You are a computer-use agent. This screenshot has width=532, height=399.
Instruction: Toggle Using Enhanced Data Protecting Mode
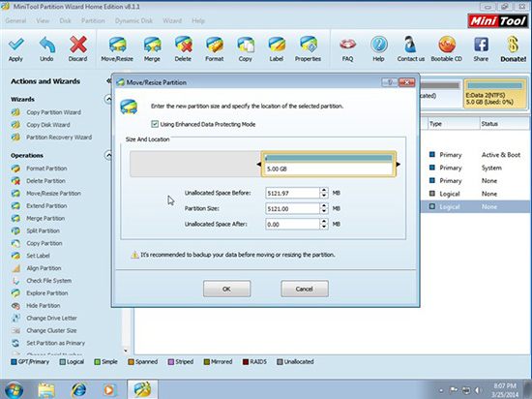[155, 124]
